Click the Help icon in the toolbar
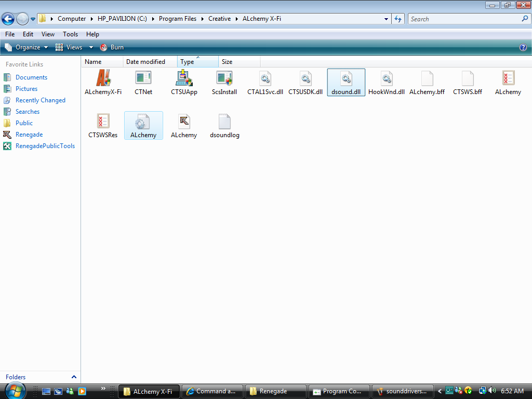 point(523,47)
